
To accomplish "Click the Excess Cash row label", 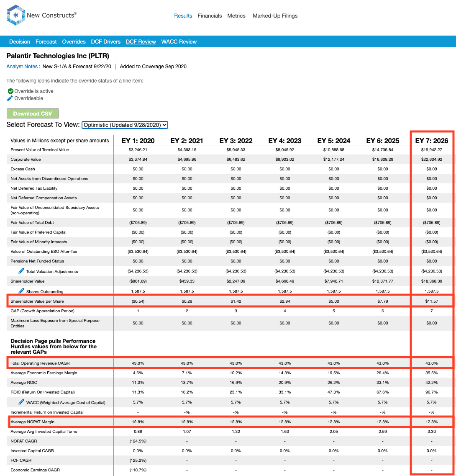I will (23, 169).
